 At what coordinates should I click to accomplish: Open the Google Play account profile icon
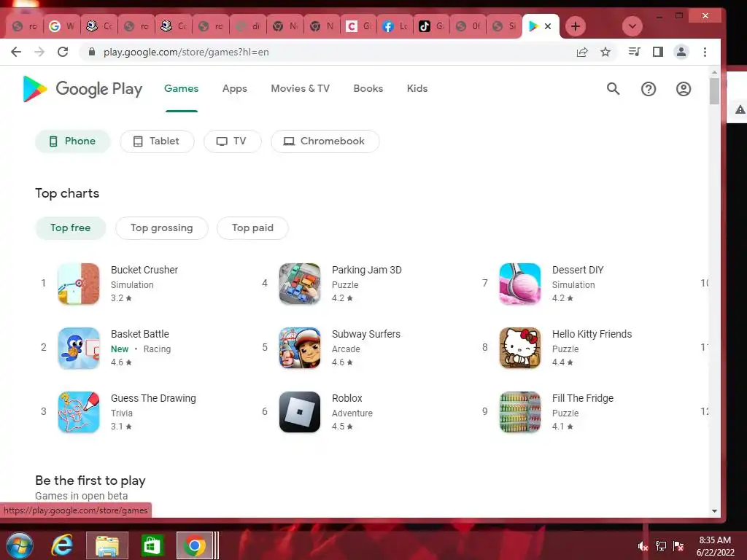coord(684,88)
